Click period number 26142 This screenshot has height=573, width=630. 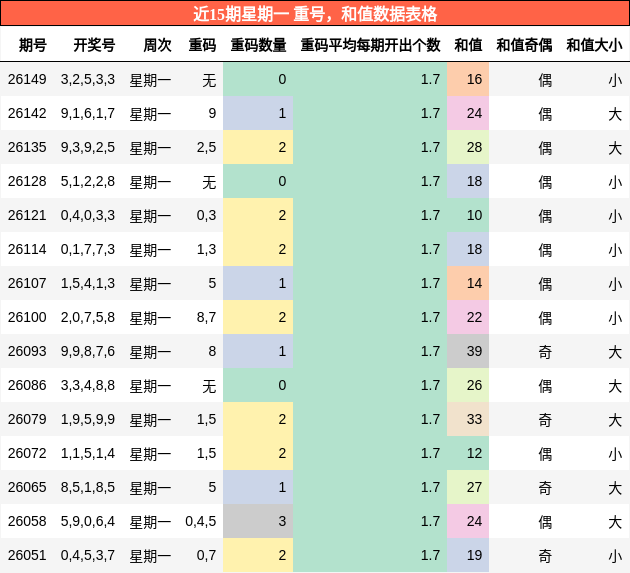point(27,113)
